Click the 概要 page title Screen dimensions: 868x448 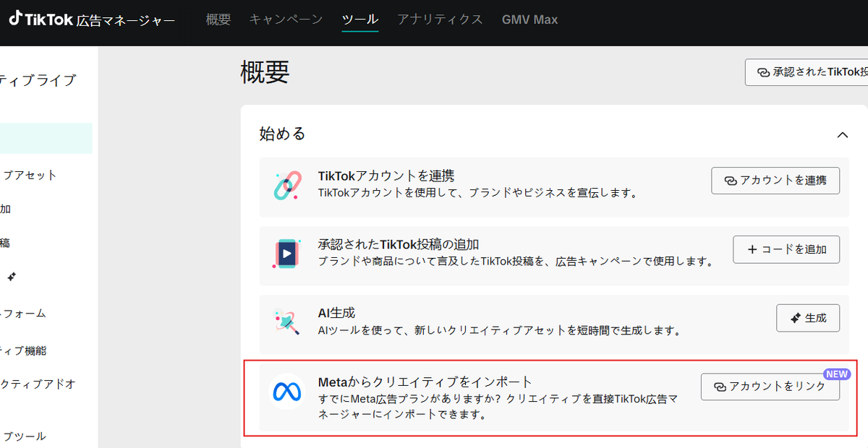pos(265,72)
